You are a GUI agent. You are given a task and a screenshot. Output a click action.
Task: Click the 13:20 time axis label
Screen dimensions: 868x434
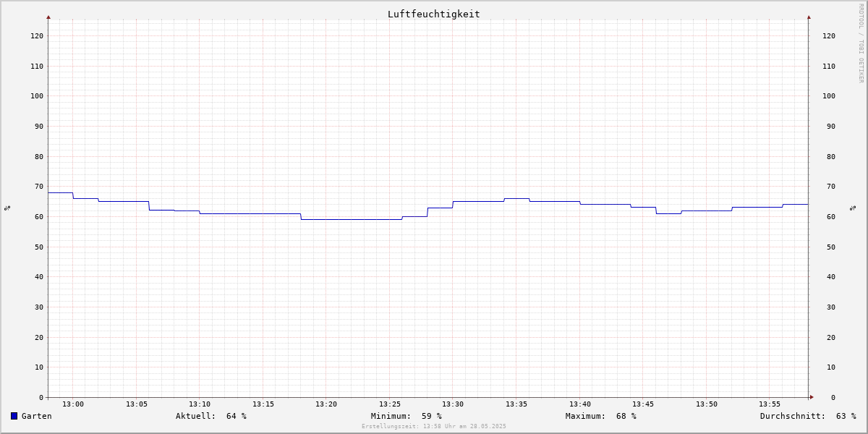click(326, 404)
